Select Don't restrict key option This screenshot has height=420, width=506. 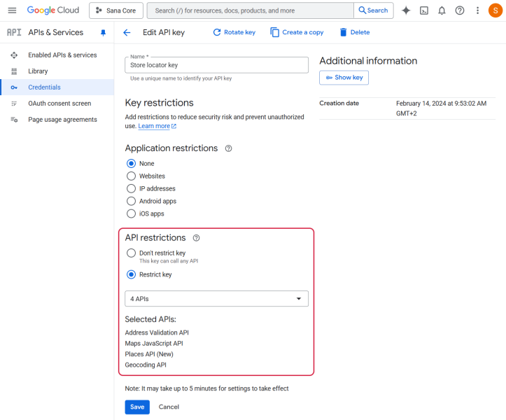click(131, 253)
